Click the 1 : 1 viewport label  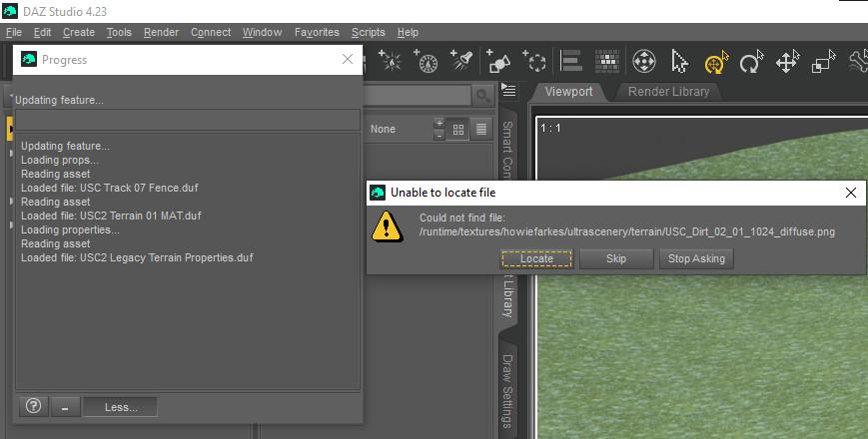point(550,128)
